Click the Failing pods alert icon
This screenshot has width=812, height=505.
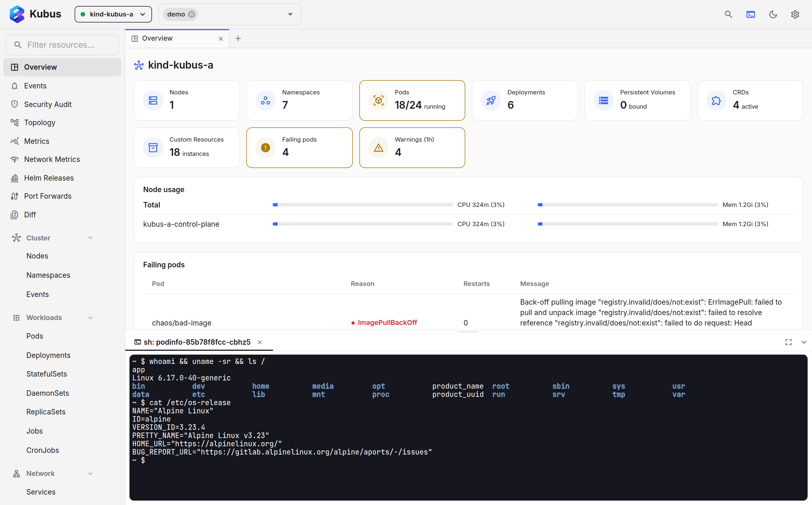[x=266, y=148]
